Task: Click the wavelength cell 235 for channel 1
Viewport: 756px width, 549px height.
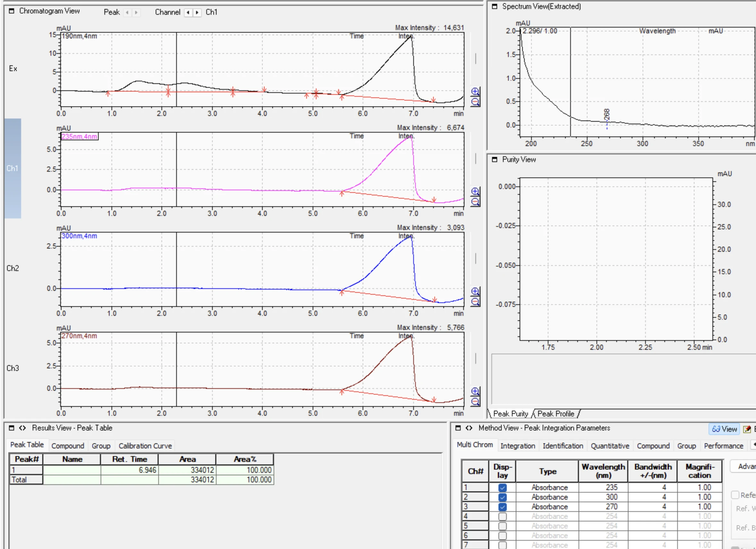Action: pos(603,487)
